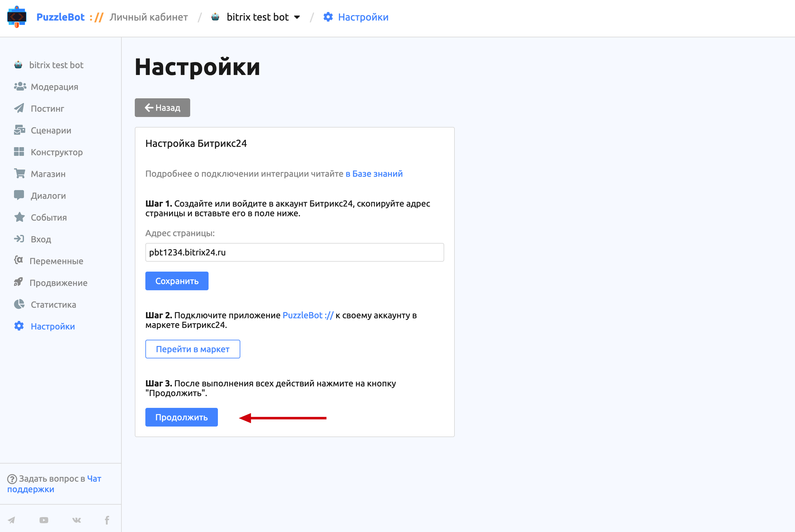
Task: Open the VK icon in sidebar footer
Action: [x=77, y=520]
